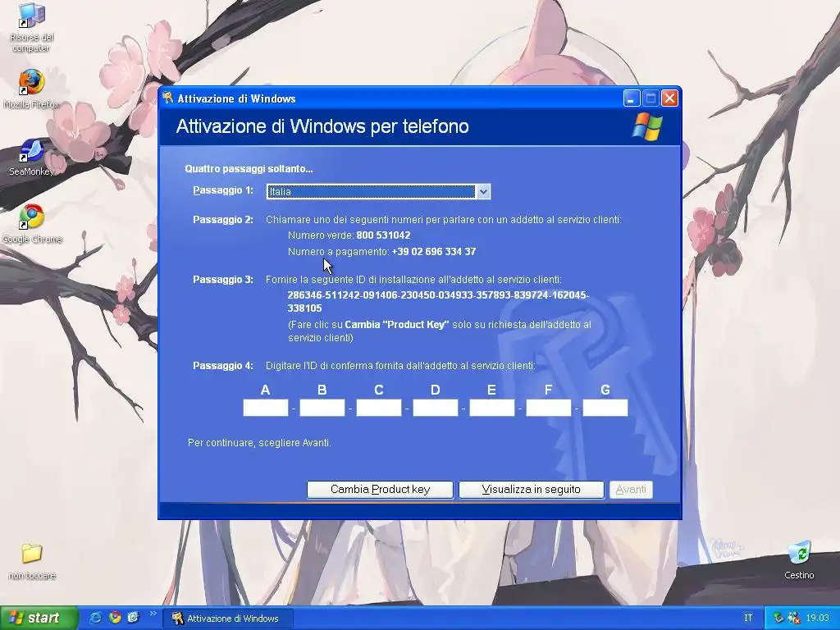840x630 pixels.
Task: Click the Windows logo in header
Action: [x=648, y=126]
